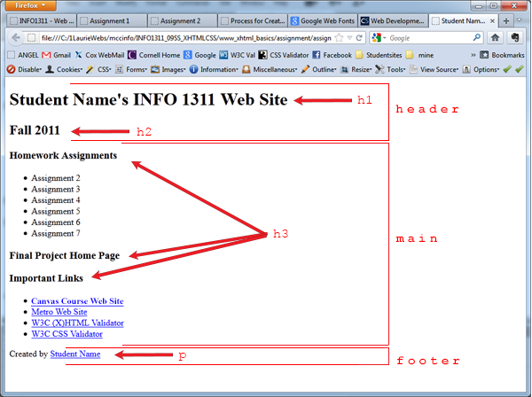Switch to the INFO1311 - Web tab
532x397 pixels.
(x=42, y=21)
